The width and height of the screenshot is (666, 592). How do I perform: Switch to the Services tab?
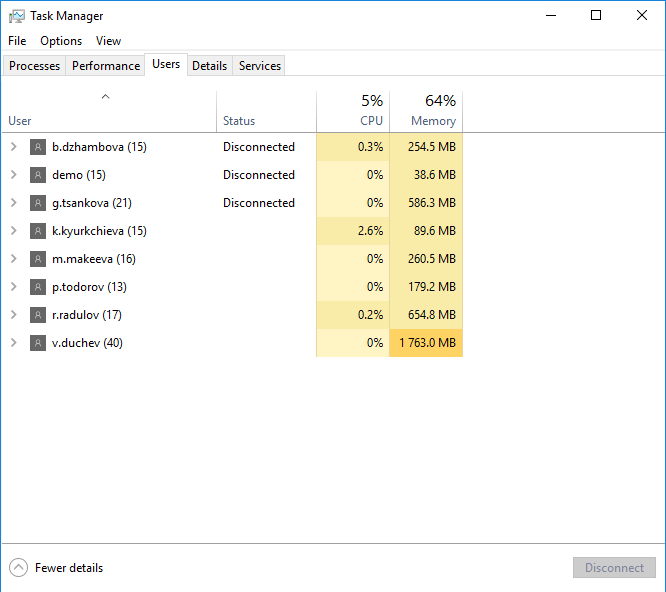coord(260,66)
